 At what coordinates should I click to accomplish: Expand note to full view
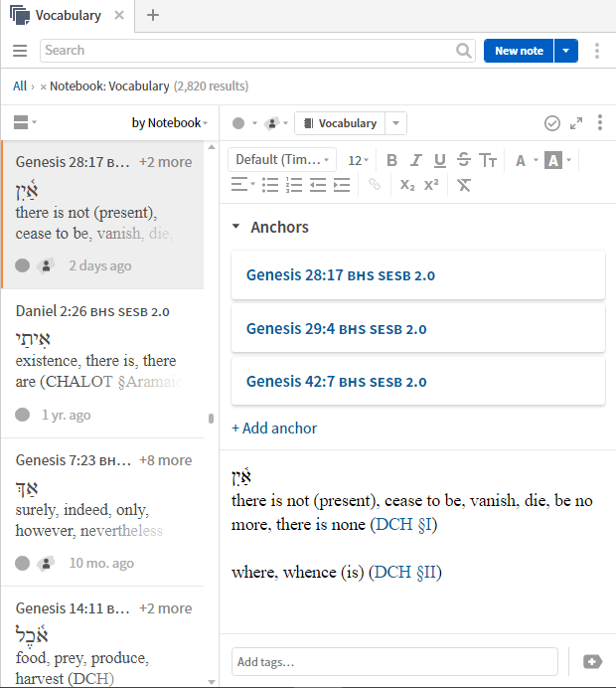click(x=576, y=123)
